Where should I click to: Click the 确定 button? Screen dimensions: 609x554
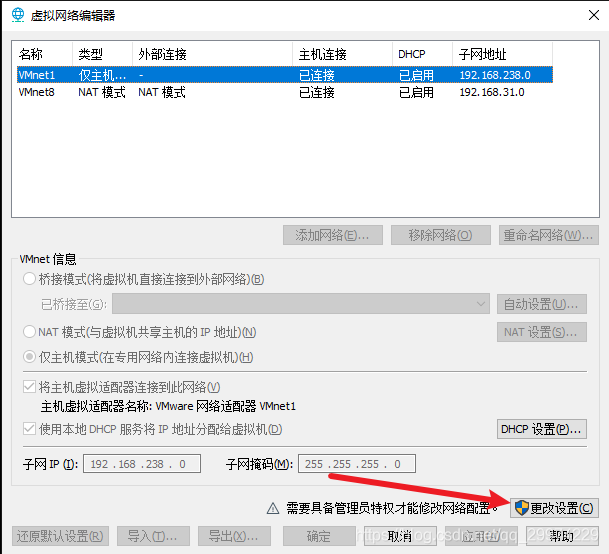(x=319, y=536)
